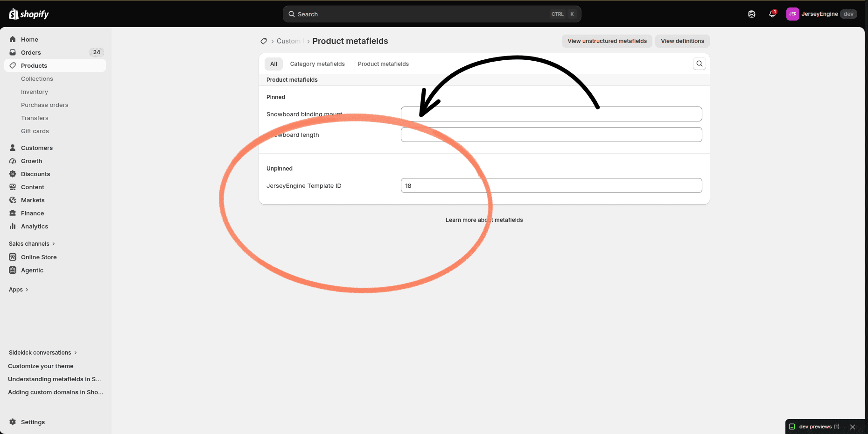The width and height of the screenshot is (868, 434).
Task: Click the Analytics bar chart icon
Action: pos(13,226)
